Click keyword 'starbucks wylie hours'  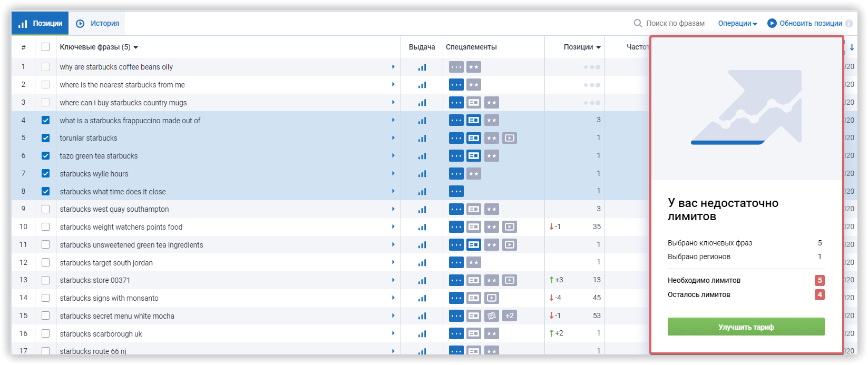[x=94, y=174]
